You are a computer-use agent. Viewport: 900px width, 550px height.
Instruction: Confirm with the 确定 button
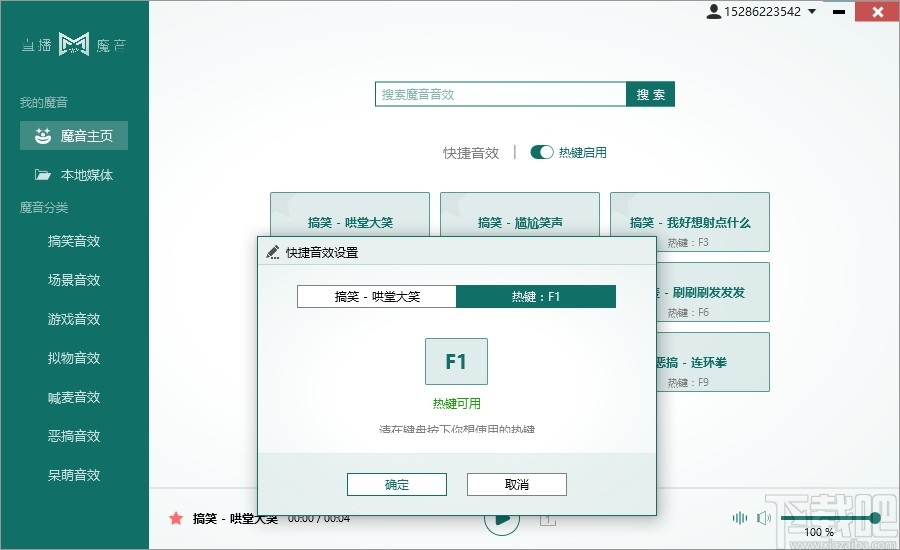[397, 485]
